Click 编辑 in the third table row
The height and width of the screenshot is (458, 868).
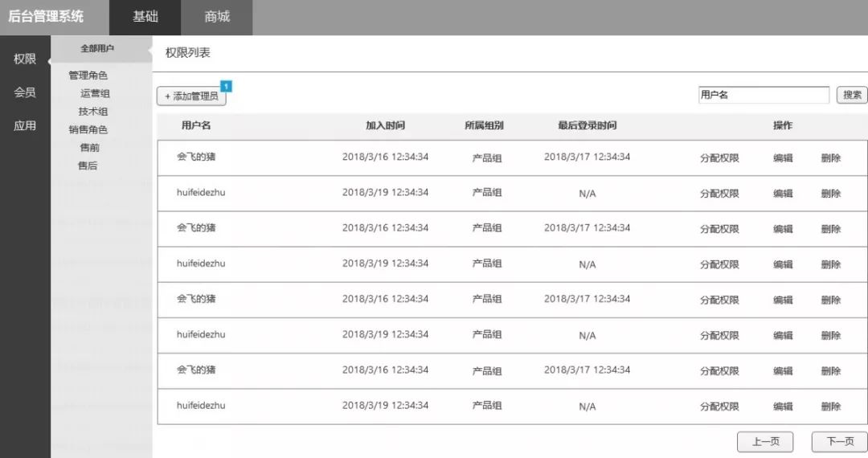tap(783, 229)
